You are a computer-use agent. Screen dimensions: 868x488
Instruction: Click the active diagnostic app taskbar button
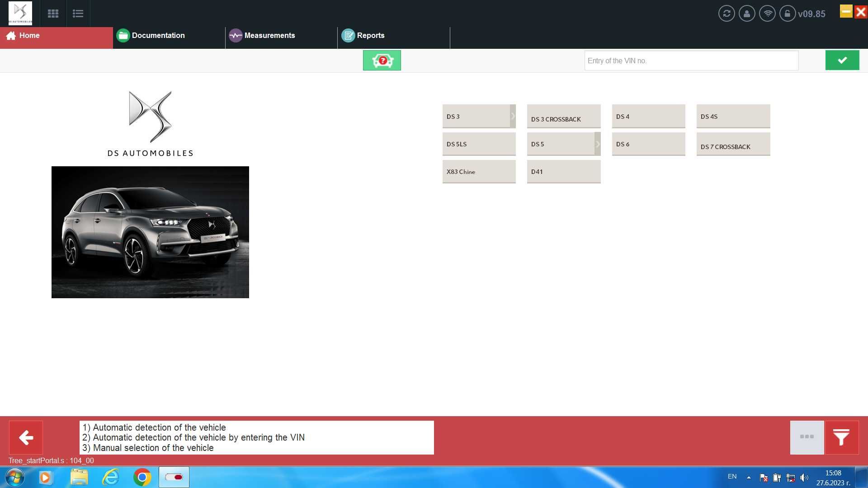coord(174,478)
